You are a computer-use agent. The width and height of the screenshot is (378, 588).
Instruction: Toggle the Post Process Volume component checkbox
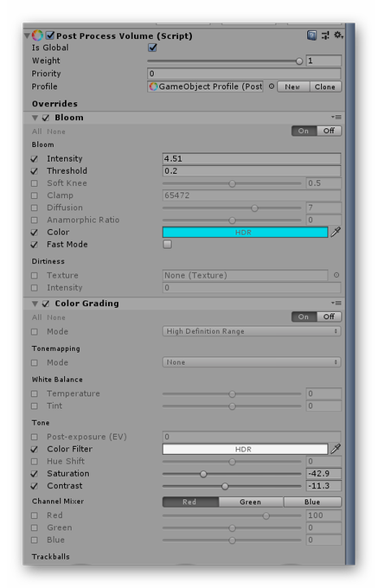(50, 35)
